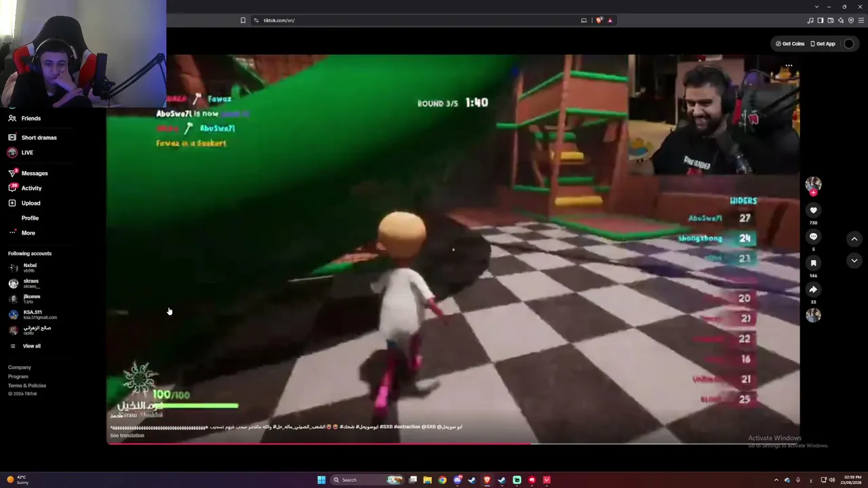
Task: Click the Get App button
Action: point(823,44)
